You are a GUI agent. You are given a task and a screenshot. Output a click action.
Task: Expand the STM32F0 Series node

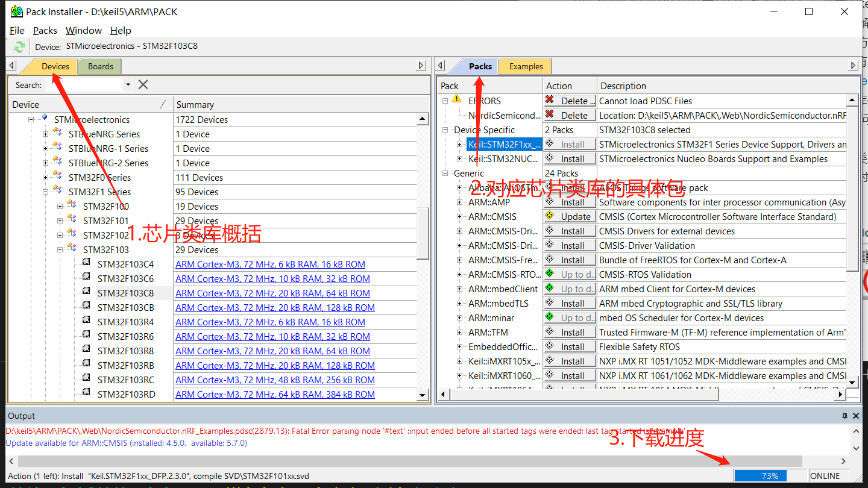point(45,177)
